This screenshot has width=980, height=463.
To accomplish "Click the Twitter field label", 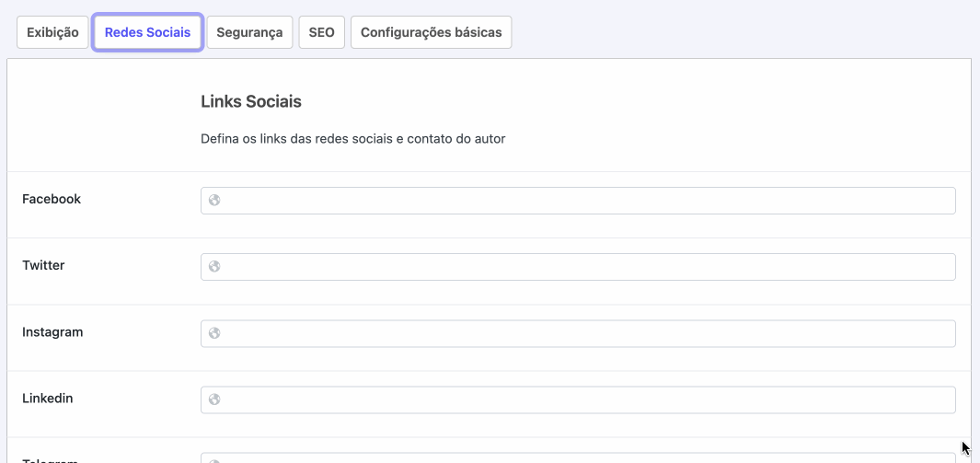I will click(x=43, y=265).
